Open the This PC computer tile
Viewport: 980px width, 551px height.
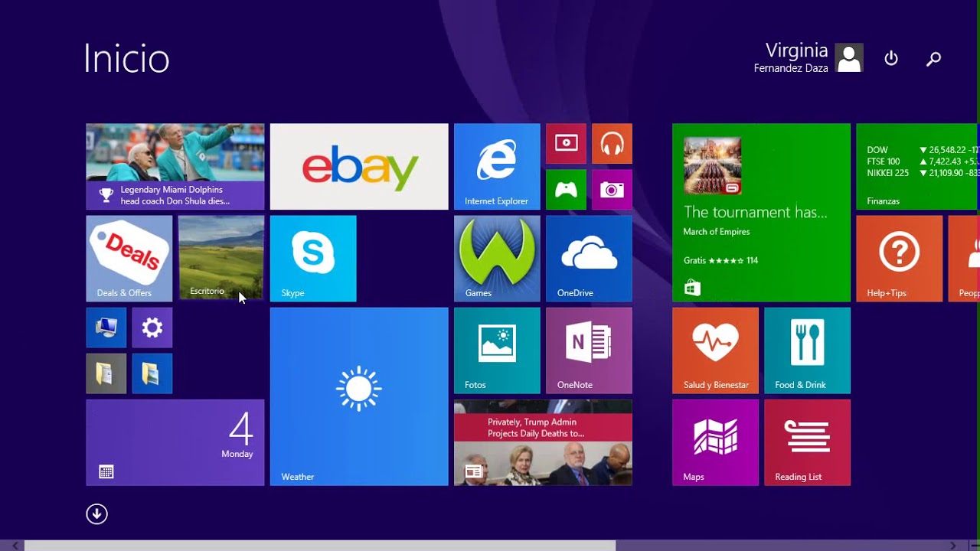pos(106,328)
